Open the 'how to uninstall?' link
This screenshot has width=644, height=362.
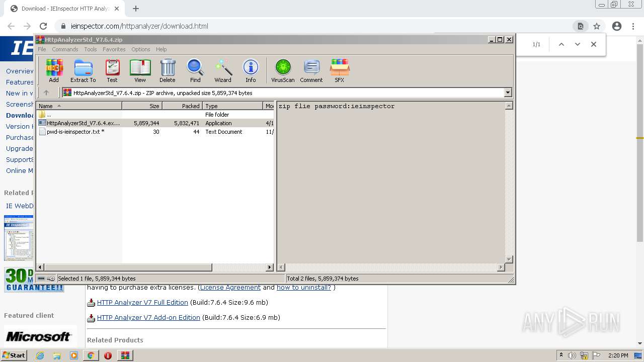point(304,288)
